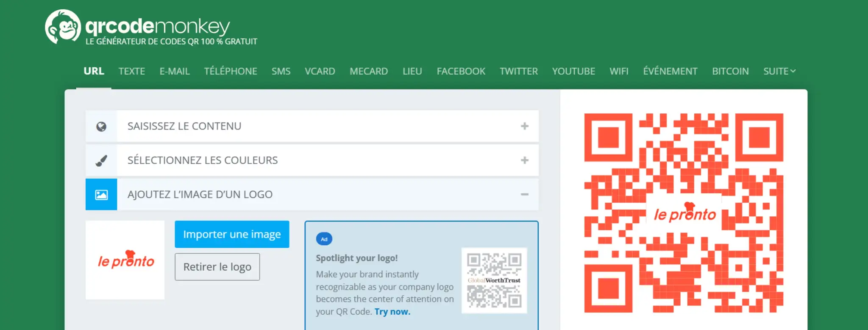Expand the Sélectionnez les couleurs plus sign
The image size is (868, 330).
tap(525, 160)
